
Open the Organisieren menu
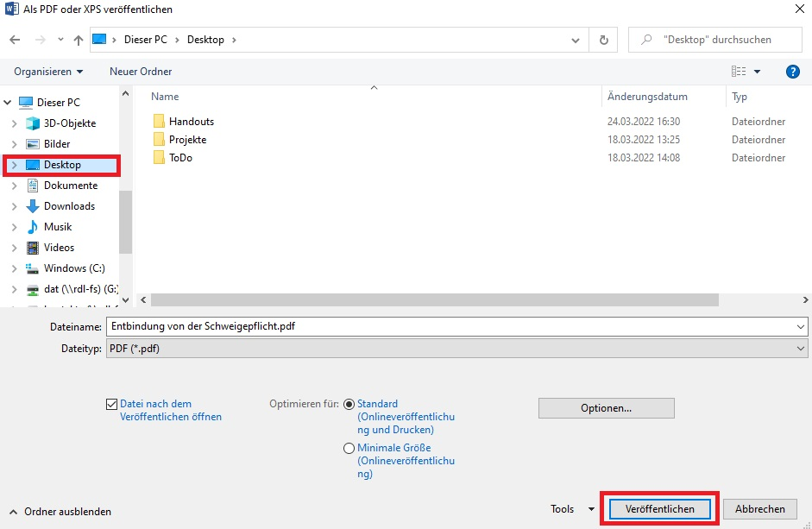pos(48,72)
